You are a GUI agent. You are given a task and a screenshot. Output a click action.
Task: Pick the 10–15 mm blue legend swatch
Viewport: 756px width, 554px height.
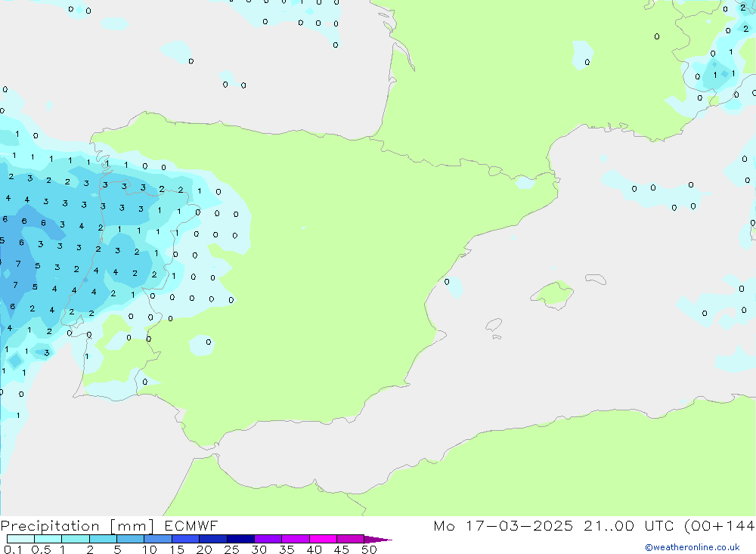tap(158, 539)
